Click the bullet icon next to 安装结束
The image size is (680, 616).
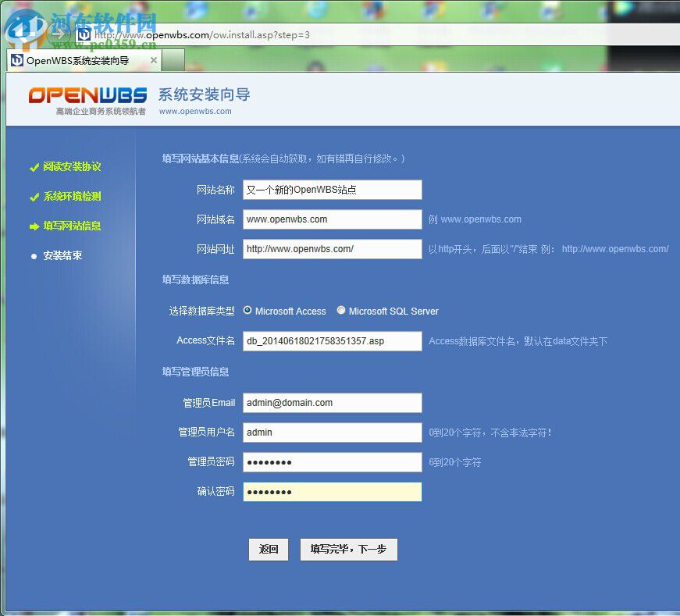34,255
